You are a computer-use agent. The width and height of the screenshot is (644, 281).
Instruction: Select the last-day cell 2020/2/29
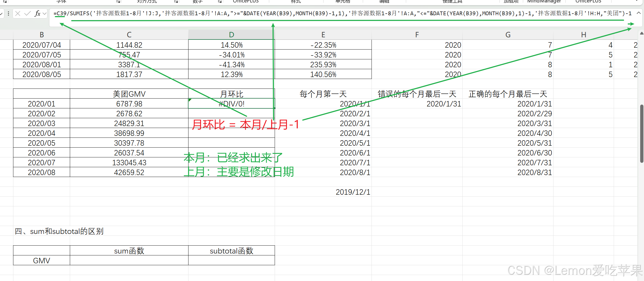[508, 113]
